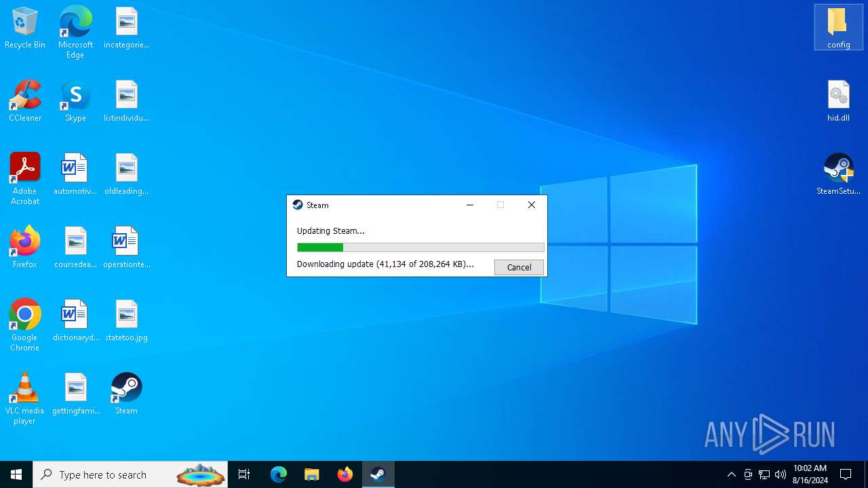Cancel the Steam update download

tap(519, 267)
